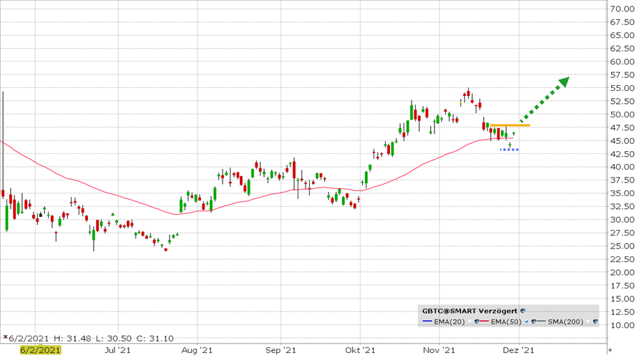Click the Dez '21 time axis label
The image size is (644, 358).
(519, 350)
